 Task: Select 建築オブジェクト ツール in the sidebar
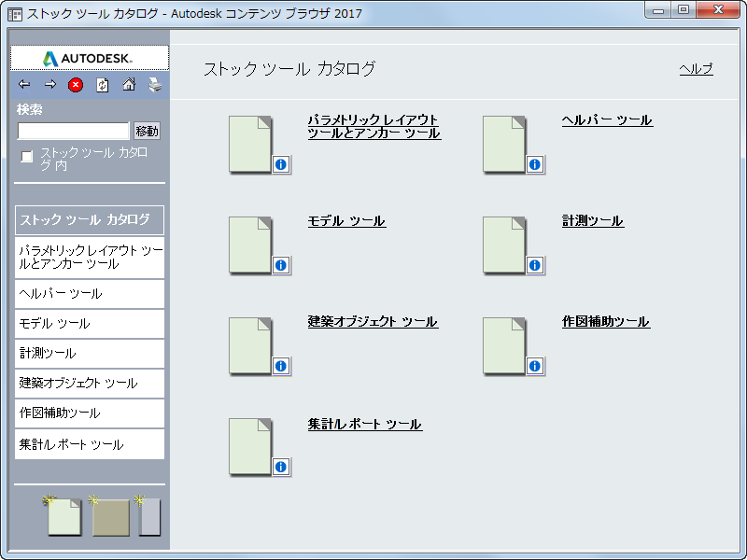pos(90,384)
